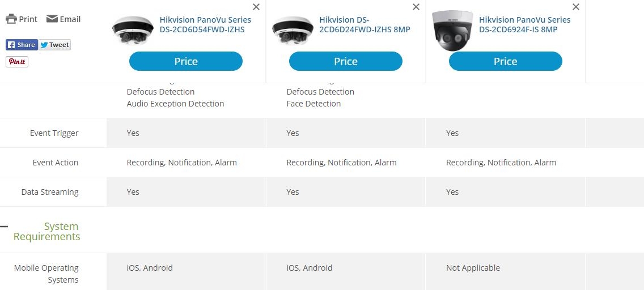Get Price for the DS-2CD6D24FWD-IZHS 8MP camera

[346, 61]
